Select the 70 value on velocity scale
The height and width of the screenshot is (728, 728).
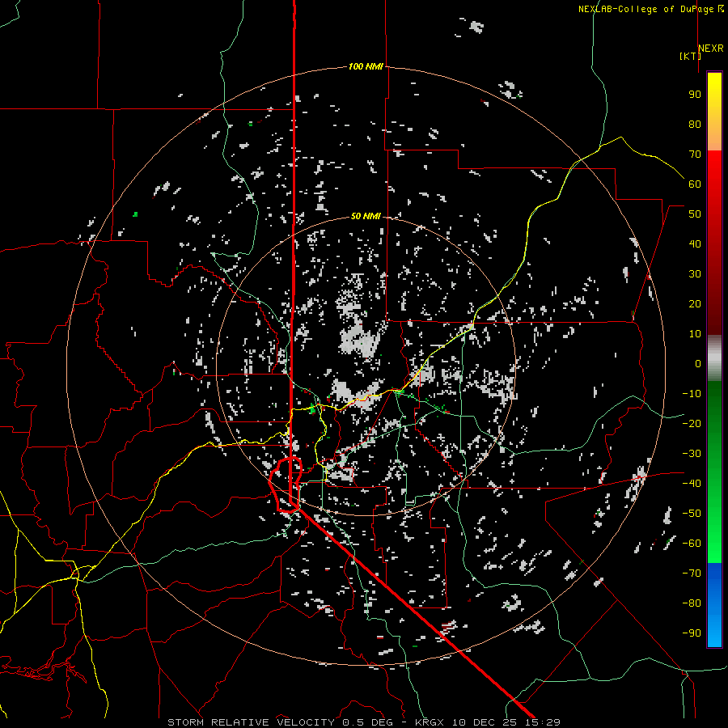(695, 154)
